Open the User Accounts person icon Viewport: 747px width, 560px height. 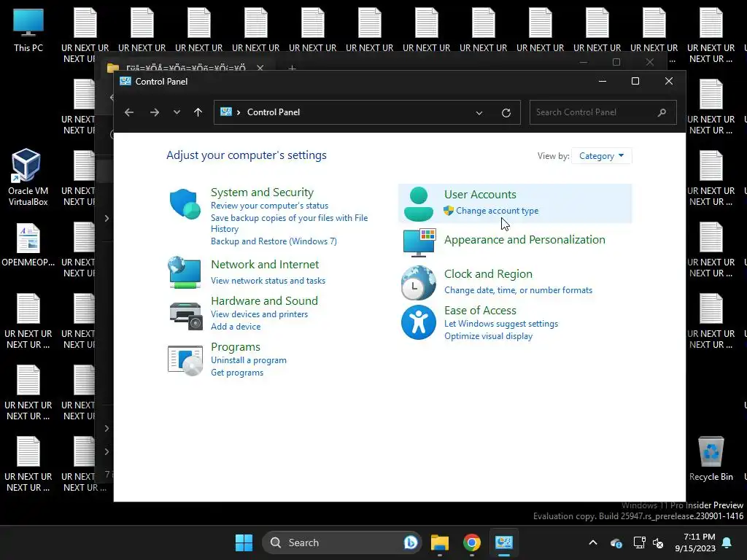pyautogui.click(x=418, y=204)
